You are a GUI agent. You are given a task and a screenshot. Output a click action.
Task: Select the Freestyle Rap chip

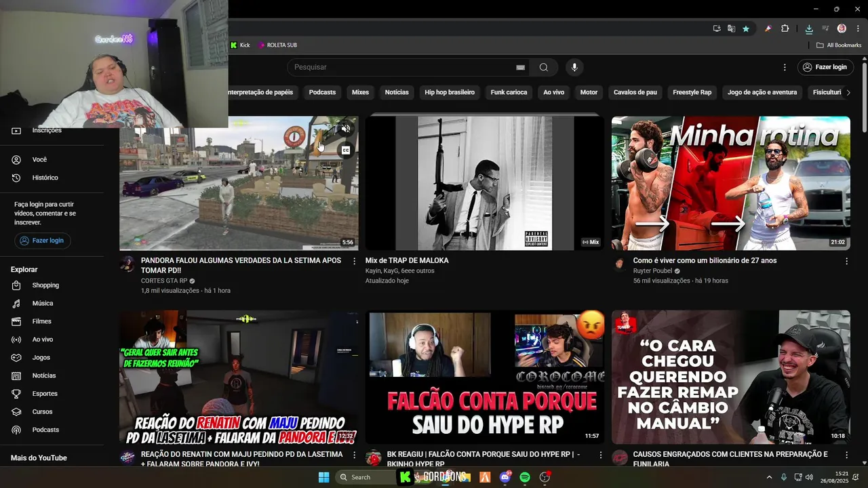tap(692, 92)
